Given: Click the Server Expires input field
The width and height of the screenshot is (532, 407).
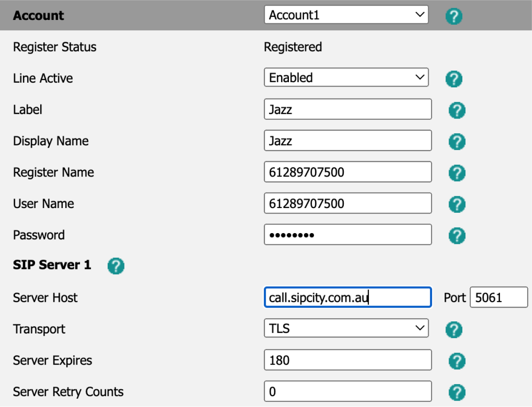Looking at the screenshot, I should (x=347, y=360).
